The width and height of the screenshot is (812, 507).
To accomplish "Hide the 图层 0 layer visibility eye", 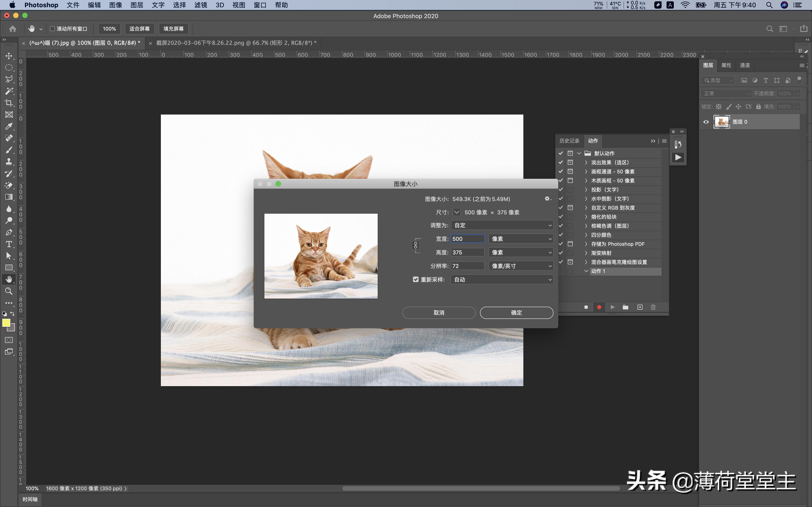I will [x=706, y=122].
